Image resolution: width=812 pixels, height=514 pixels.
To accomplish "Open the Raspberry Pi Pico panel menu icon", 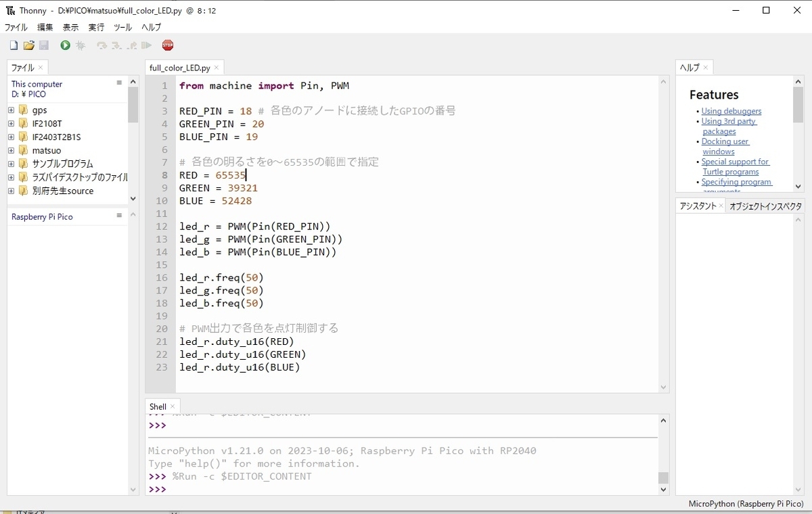I will [119, 215].
